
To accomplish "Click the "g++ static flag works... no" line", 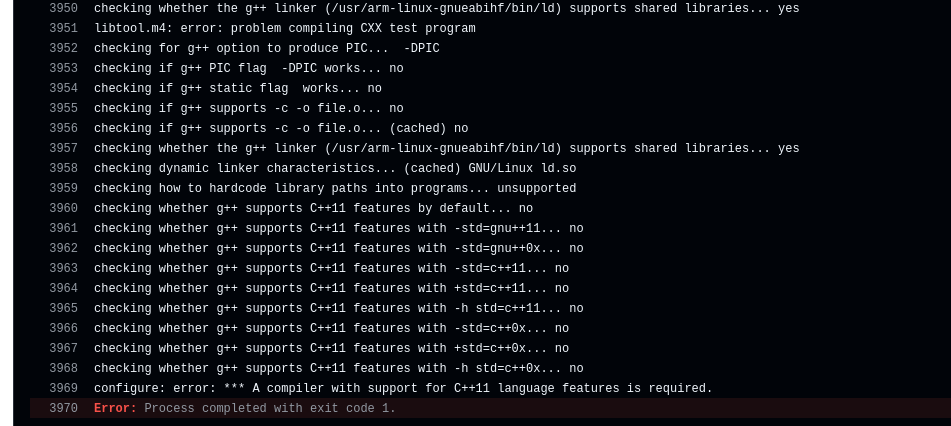I will (238, 88).
